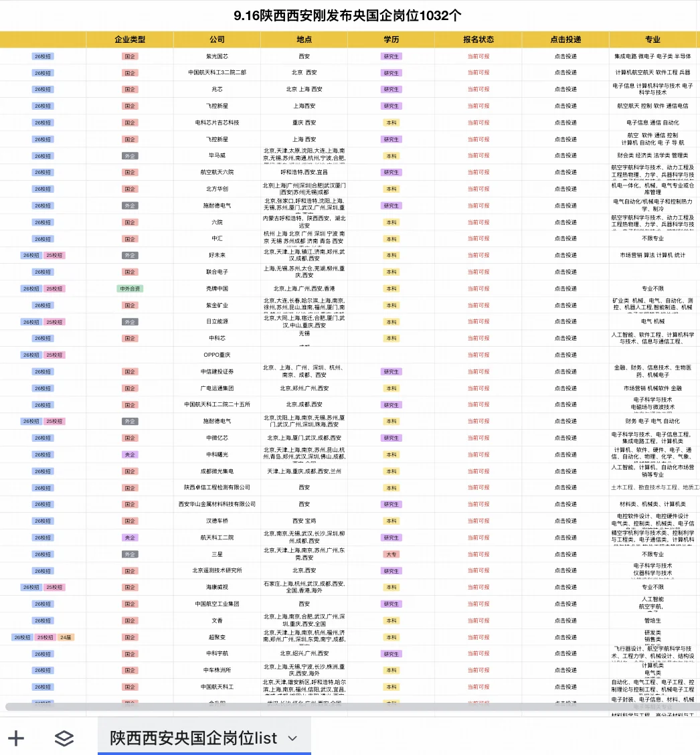The height and width of the screenshot is (755, 700).
Task: Select the 公司 column header
Action: point(217,39)
